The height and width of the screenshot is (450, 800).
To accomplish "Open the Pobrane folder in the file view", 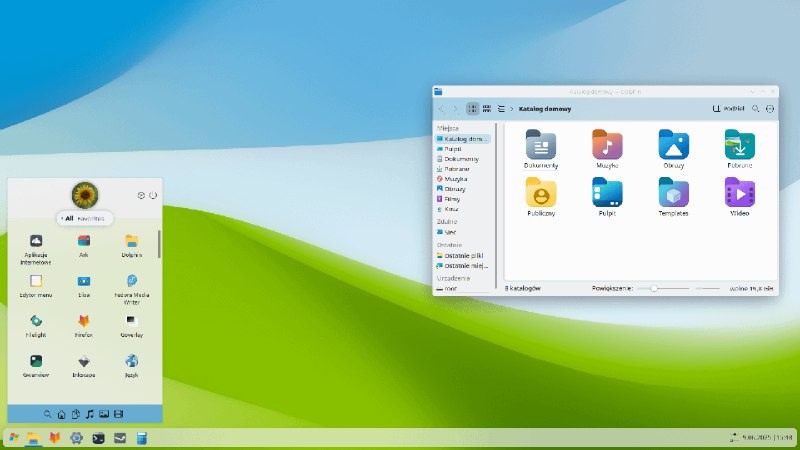I will click(739, 148).
